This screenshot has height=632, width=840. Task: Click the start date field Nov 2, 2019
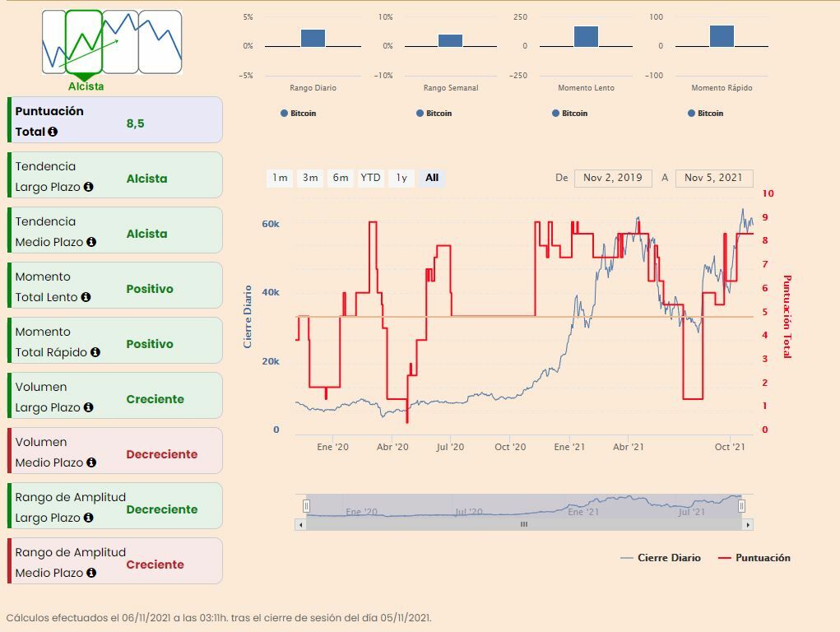[613, 178]
